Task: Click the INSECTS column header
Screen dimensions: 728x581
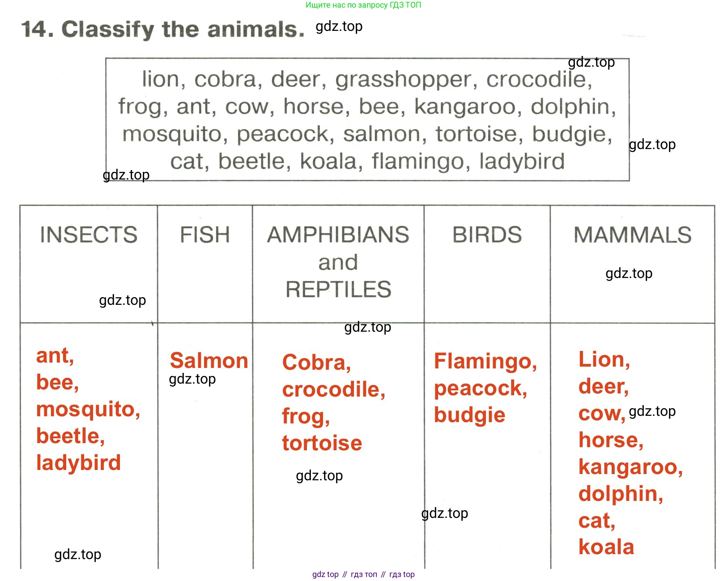Action: point(89,235)
